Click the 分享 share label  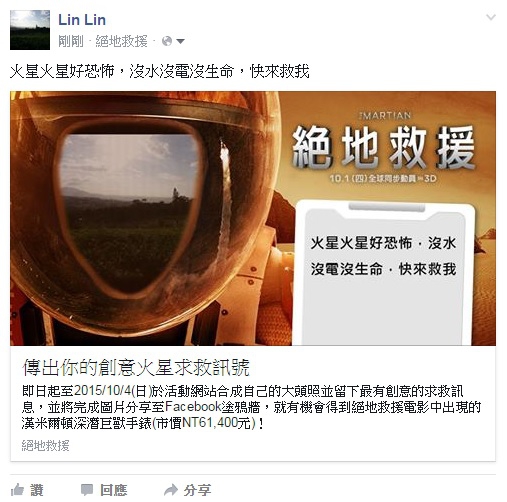coord(197,490)
